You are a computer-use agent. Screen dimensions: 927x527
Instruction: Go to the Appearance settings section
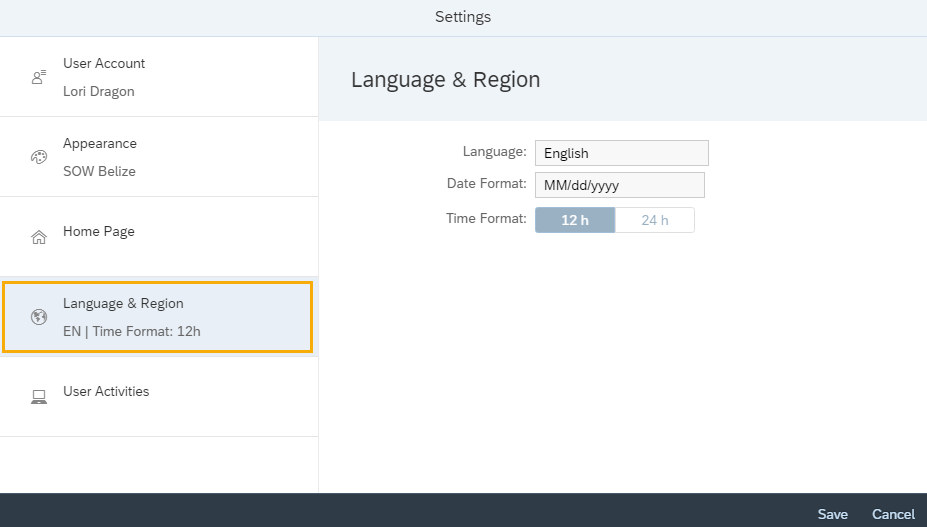click(x=159, y=157)
